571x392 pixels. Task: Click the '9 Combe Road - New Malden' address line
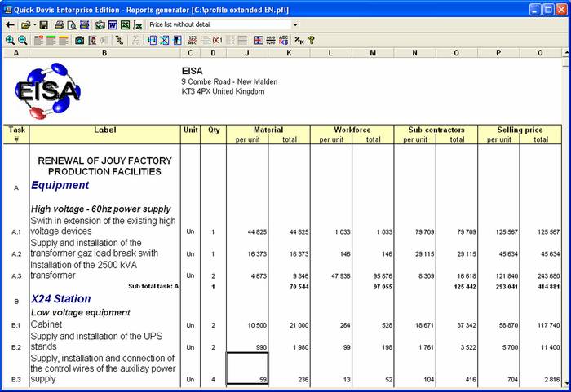click(229, 81)
